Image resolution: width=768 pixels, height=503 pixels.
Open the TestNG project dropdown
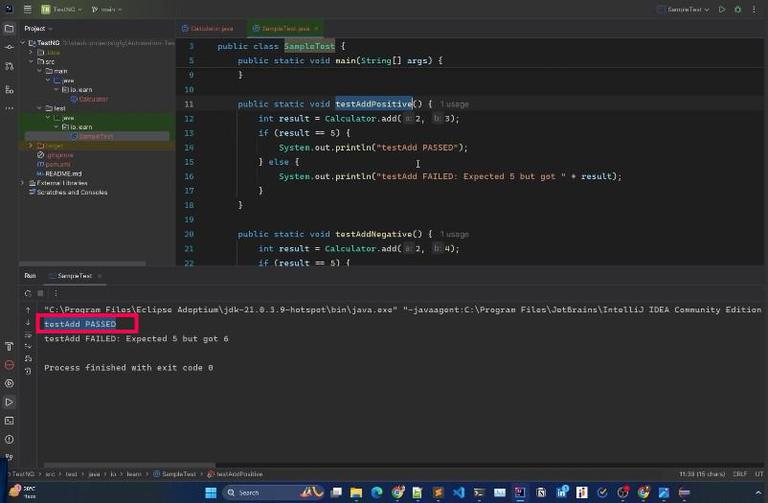pyautogui.click(x=61, y=9)
